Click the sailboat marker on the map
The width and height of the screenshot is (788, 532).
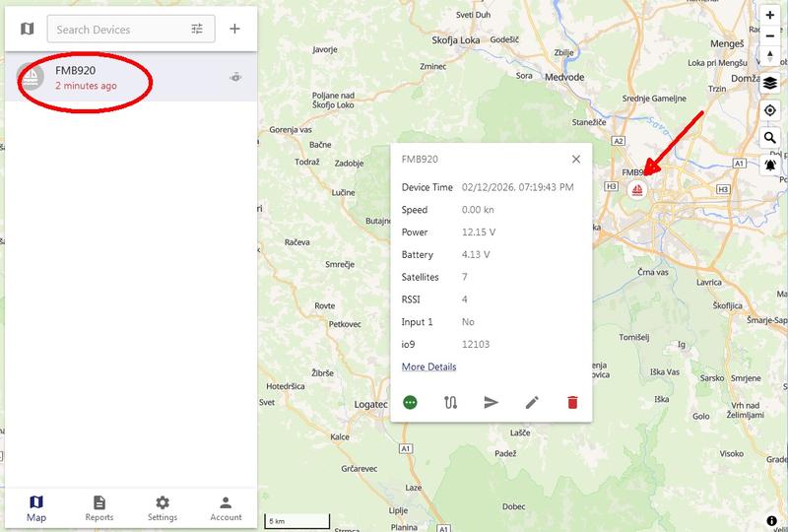[x=637, y=190]
